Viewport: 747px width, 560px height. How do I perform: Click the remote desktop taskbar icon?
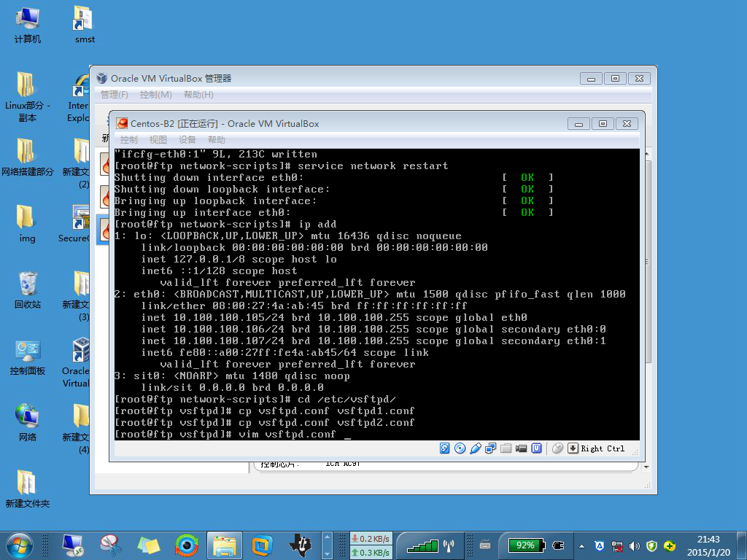point(73,545)
